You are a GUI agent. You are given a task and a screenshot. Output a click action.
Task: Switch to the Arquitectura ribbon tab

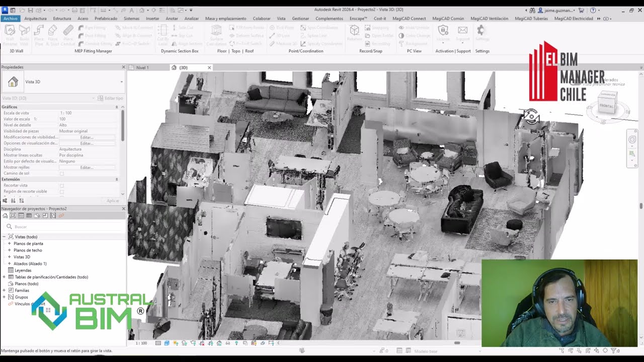35,19
